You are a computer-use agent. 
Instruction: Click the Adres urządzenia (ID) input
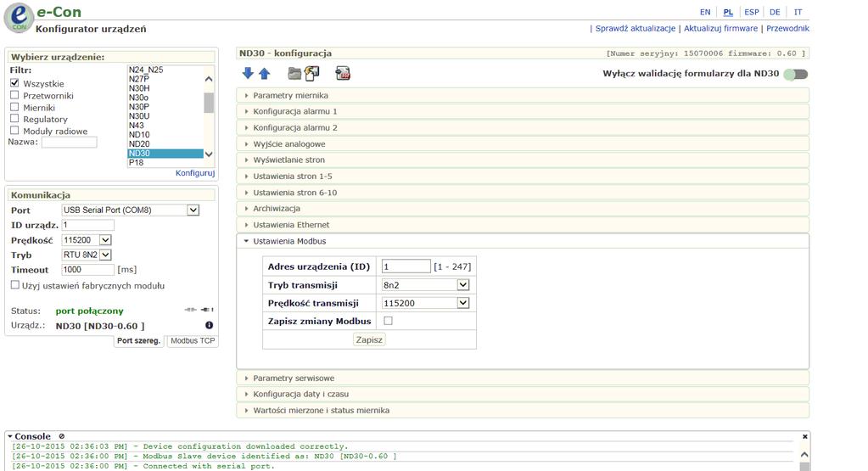[x=406, y=266]
